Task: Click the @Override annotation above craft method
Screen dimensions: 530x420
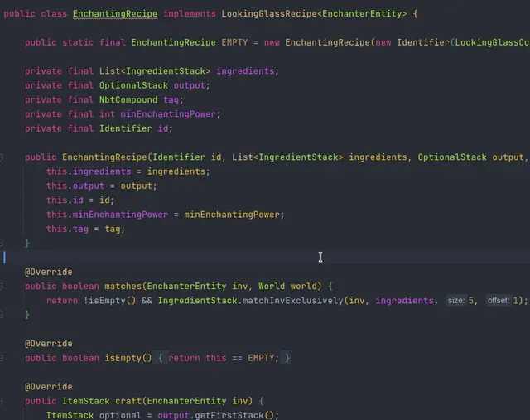Action: [x=49, y=387]
